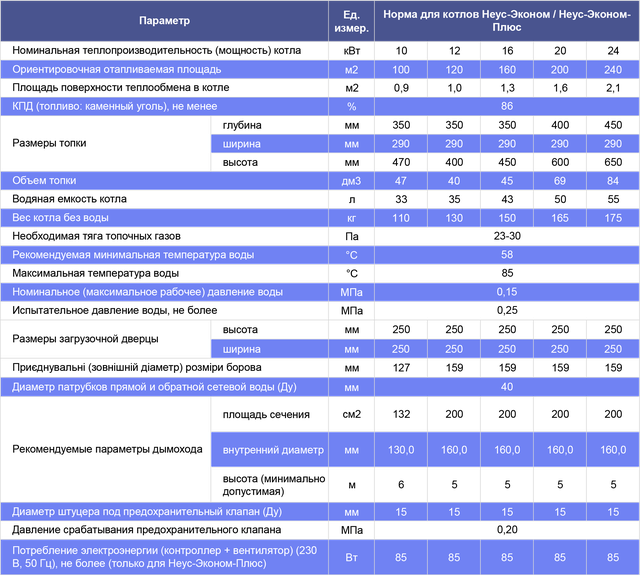Click 'Потребление электроэнергии (контроллер + вентилятор)' label
Viewport: 640px width, 575px height.
pyautogui.click(x=164, y=557)
